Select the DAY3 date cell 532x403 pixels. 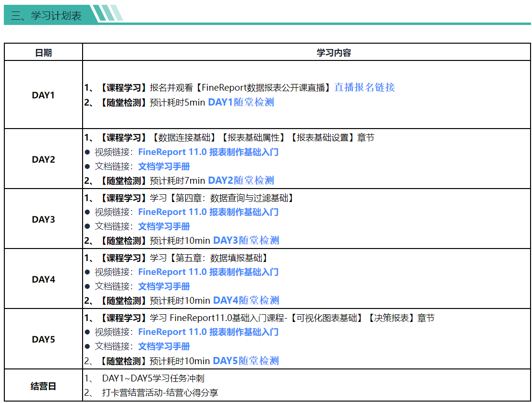pyautogui.click(x=43, y=219)
